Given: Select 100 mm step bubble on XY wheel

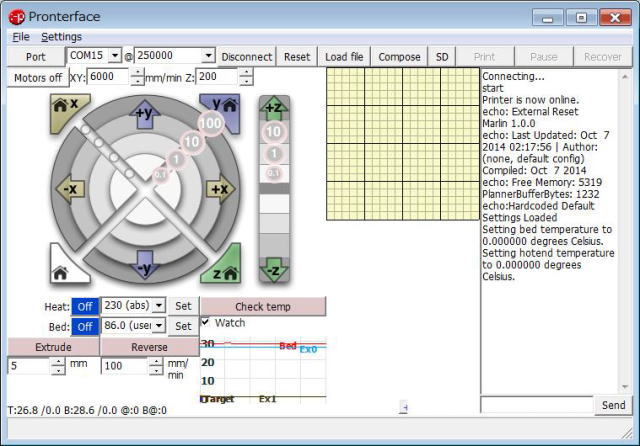Looking at the screenshot, I should click(210, 123).
